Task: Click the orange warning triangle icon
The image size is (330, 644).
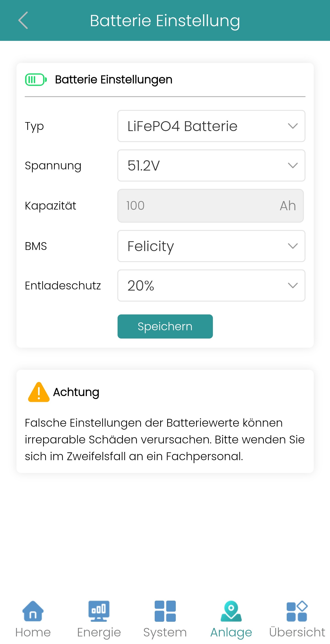Action: [39, 392]
